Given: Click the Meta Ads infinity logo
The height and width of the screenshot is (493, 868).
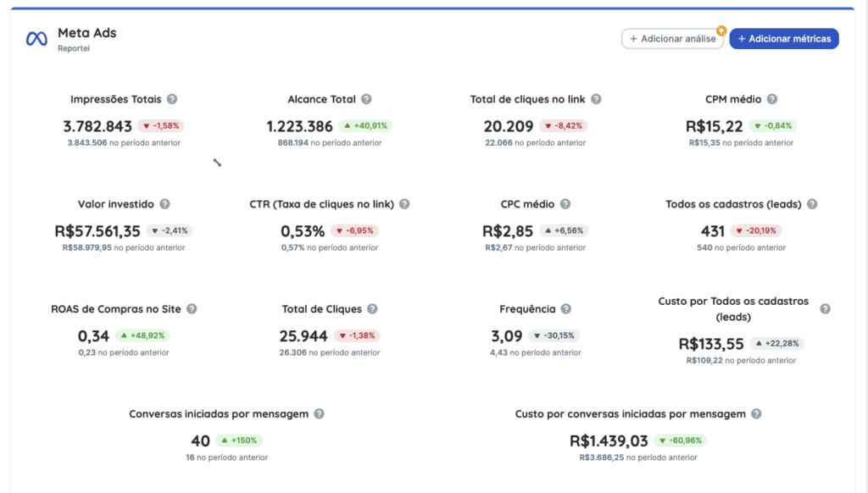Looking at the screenshot, I should pyautogui.click(x=36, y=39).
